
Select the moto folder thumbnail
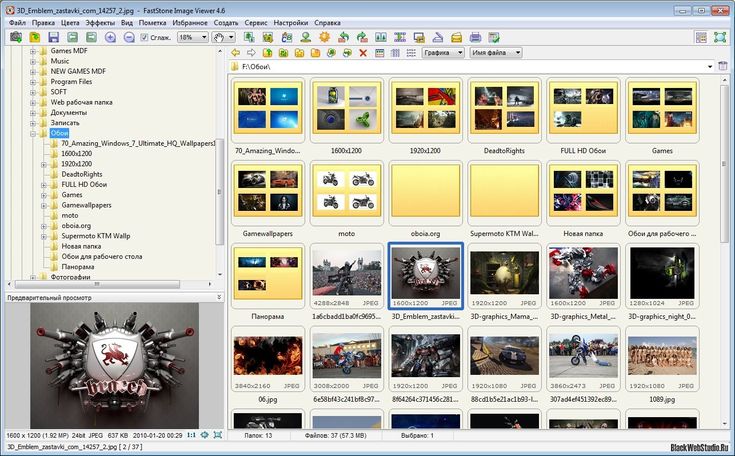(347, 193)
